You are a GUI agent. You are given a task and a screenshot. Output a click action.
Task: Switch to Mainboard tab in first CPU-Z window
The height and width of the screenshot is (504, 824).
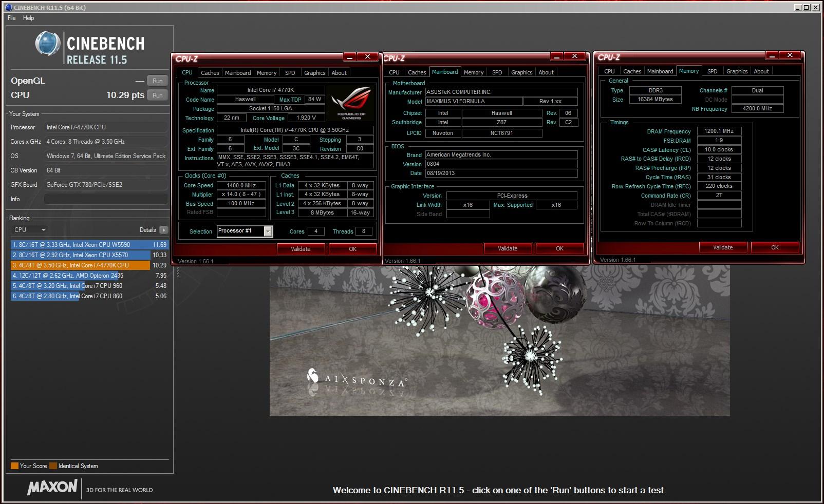click(x=238, y=73)
